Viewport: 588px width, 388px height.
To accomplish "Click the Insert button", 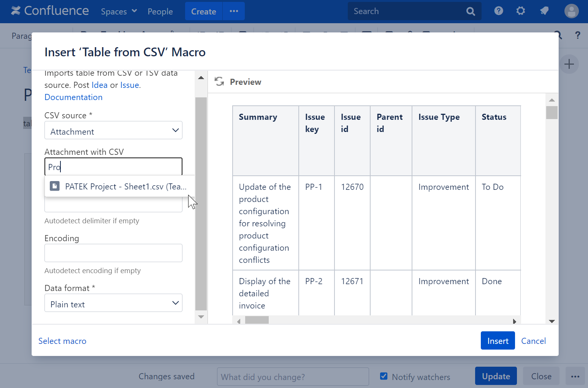I will pyautogui.click(x=498, y=340).
